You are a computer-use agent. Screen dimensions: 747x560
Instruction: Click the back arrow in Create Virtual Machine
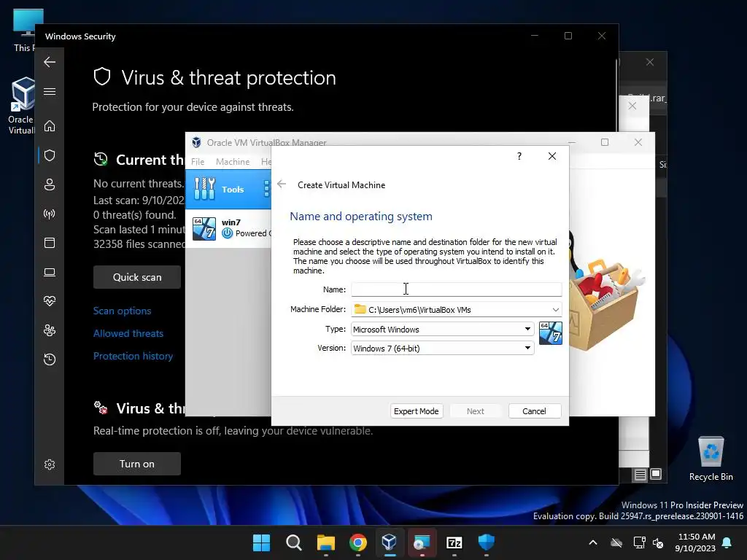point(282,184)
